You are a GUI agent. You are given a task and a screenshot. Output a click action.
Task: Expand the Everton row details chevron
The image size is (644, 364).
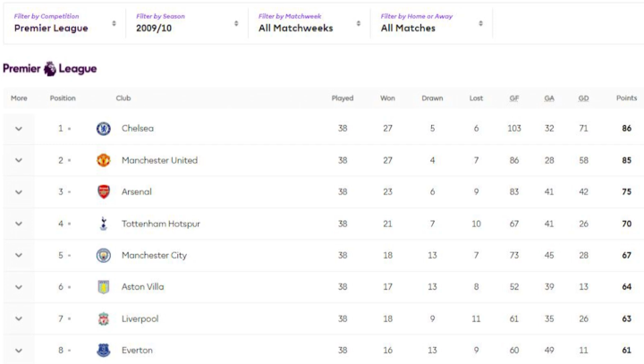click(18, 351)
